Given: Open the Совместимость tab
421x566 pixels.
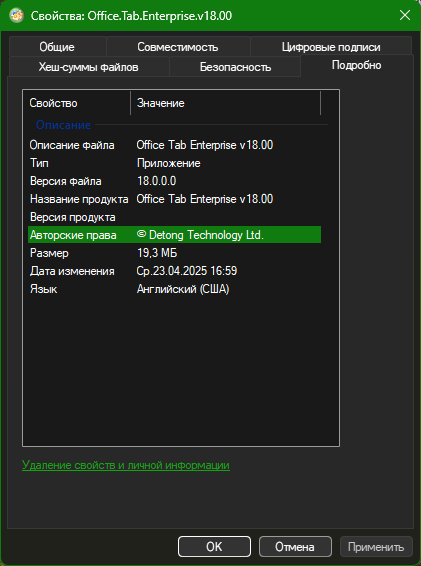Looking at the screenshot, I should [178, 47].
